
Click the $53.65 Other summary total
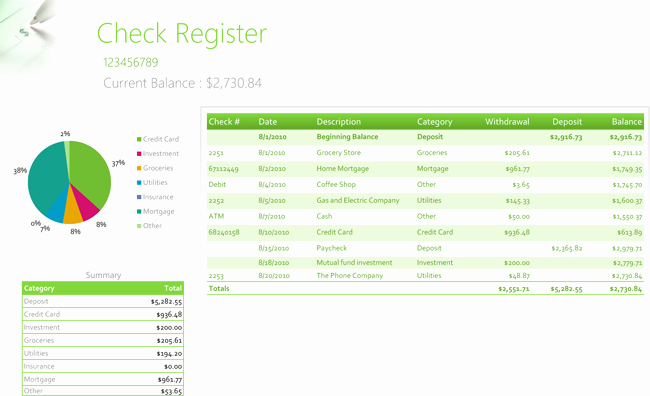tap(171, 391)
